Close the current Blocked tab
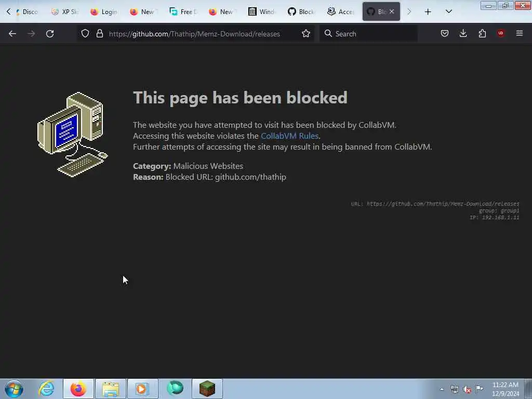This screenshot has width=532, height=399. tap(392, 11)
